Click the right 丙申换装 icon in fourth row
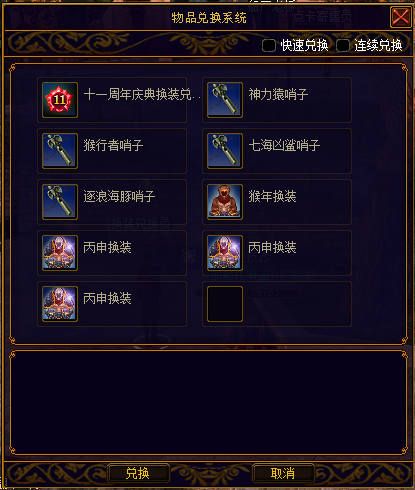The height and width of the screenshot is (490, 415). pyautogui.click(x=225, y=253)
